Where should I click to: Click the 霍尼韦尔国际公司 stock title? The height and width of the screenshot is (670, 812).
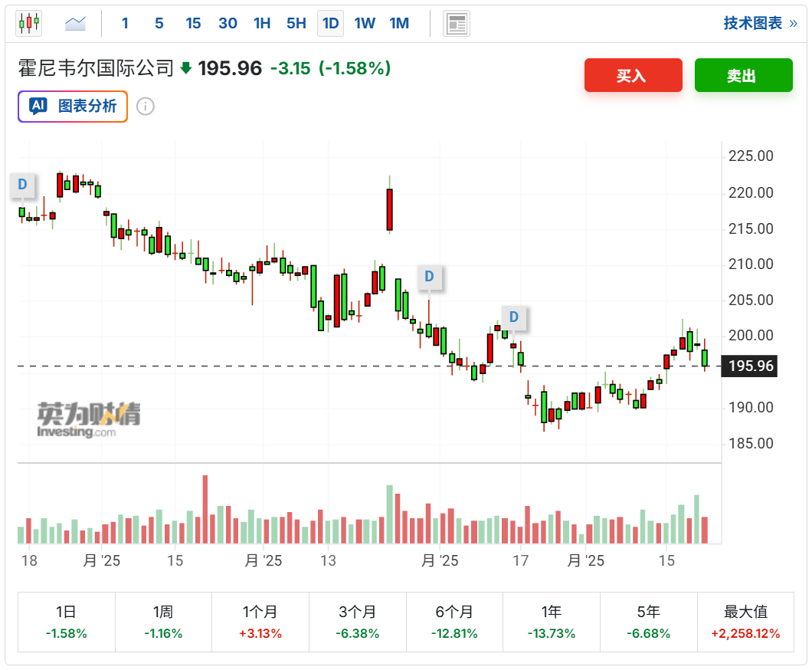tap(96, 68)
